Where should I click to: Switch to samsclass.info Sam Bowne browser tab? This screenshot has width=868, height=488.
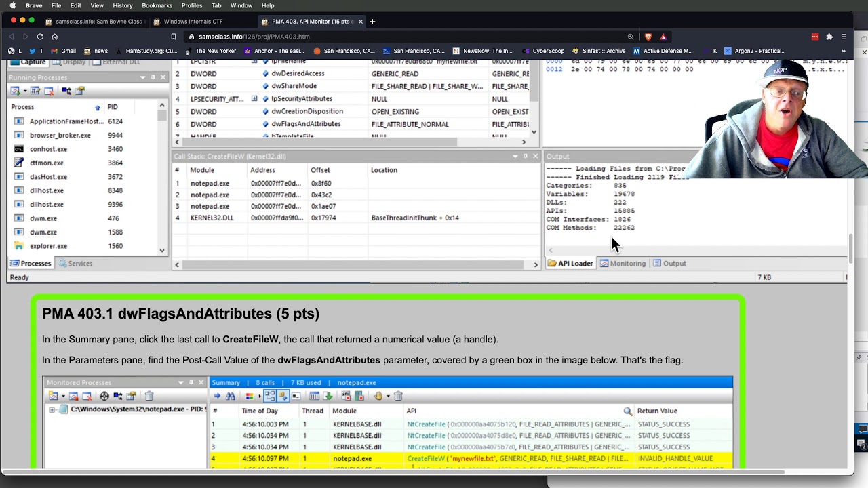coord(95,22)
